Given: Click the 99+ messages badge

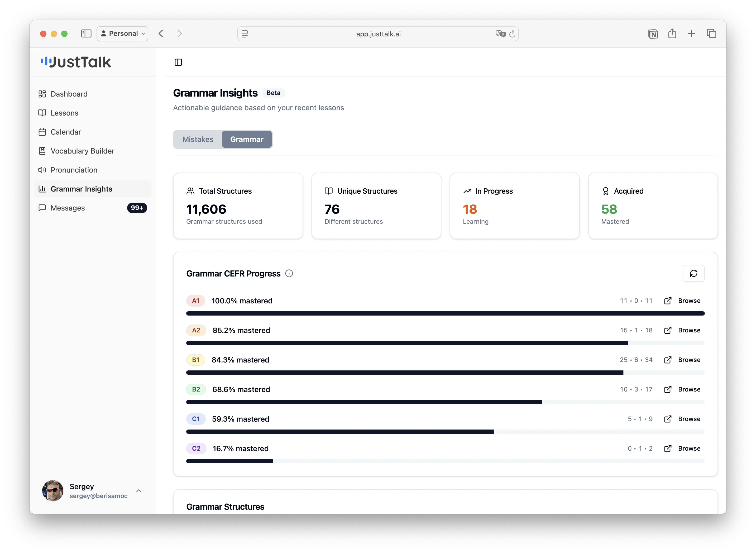Looking at the screenshot, I should click(x=137, y=208).
